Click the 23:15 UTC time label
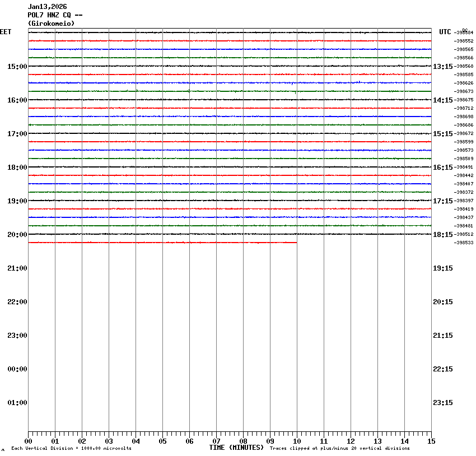476x456 pixels. [x=443, y=403]
